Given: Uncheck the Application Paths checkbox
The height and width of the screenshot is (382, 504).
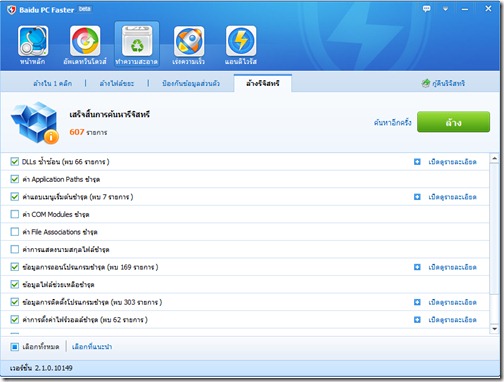Looking at the screenshot, I should coord(14,179).
